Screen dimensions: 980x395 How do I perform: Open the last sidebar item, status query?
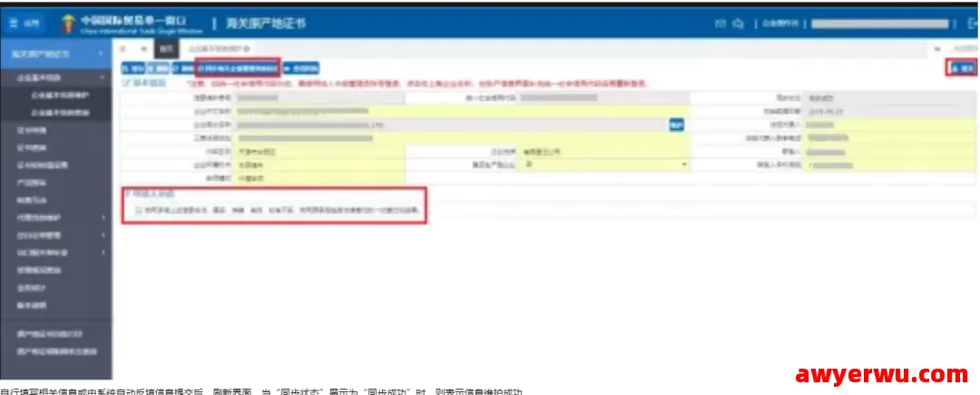pos(56,352)
